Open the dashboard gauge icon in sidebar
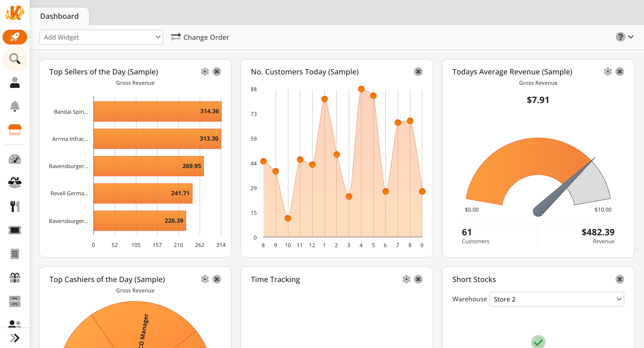This screenshot has width=644, height=348. (15, 159)
